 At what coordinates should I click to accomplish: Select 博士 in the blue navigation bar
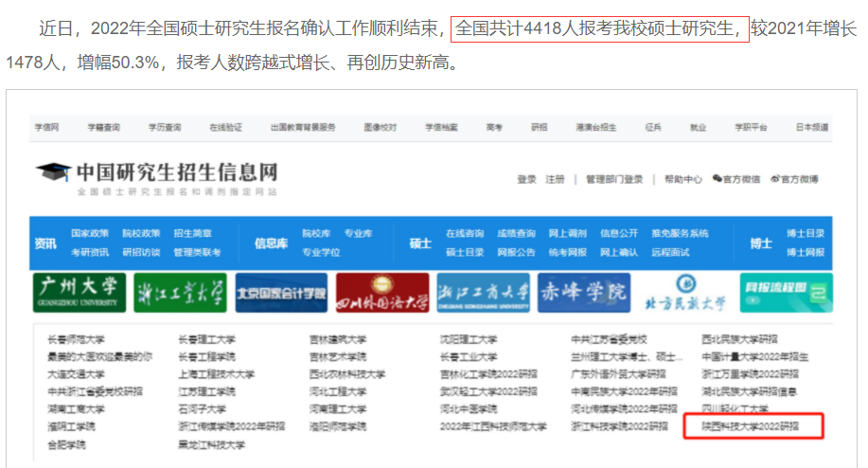coord(761,243)
